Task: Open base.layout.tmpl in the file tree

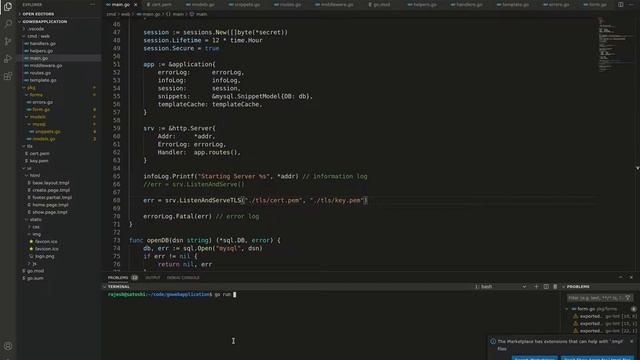Action: tap(51, 183)
